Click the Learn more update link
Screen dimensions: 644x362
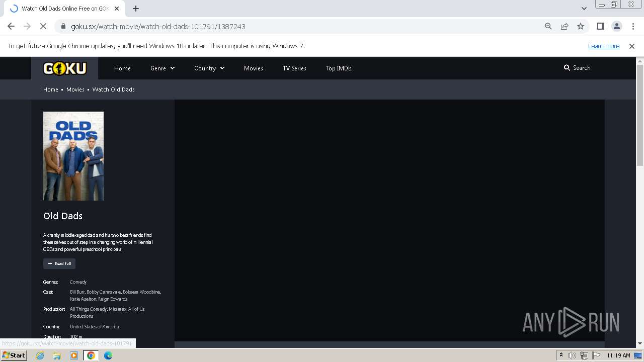pyautogui.click(x=604, y=46)
